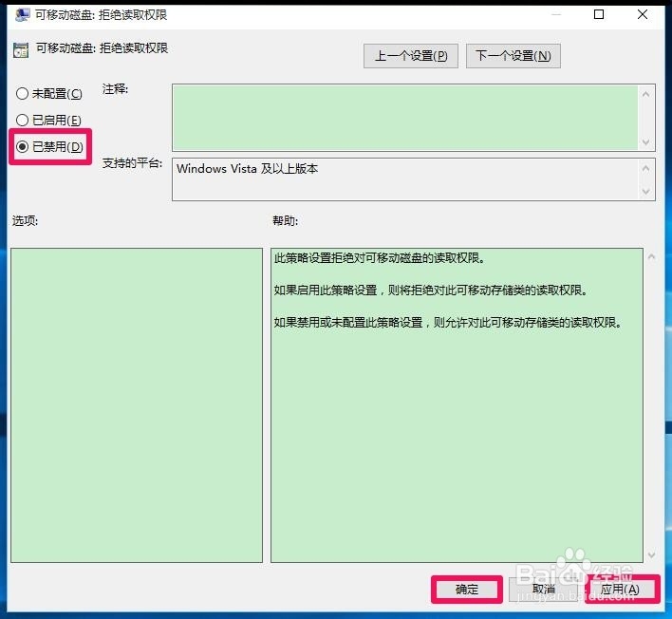Maximize the policy dialog window

point(599,14)
